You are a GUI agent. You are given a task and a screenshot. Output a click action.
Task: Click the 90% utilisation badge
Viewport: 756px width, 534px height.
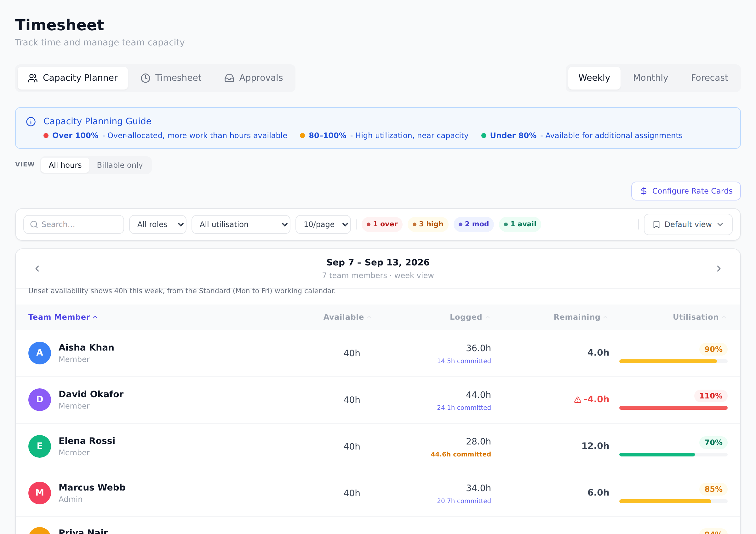point(713,350)
